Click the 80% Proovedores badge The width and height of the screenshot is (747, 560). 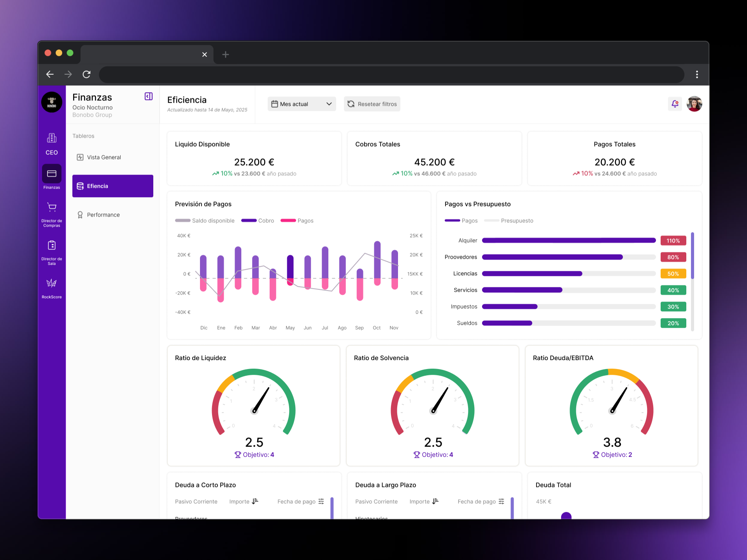point(673,257)
